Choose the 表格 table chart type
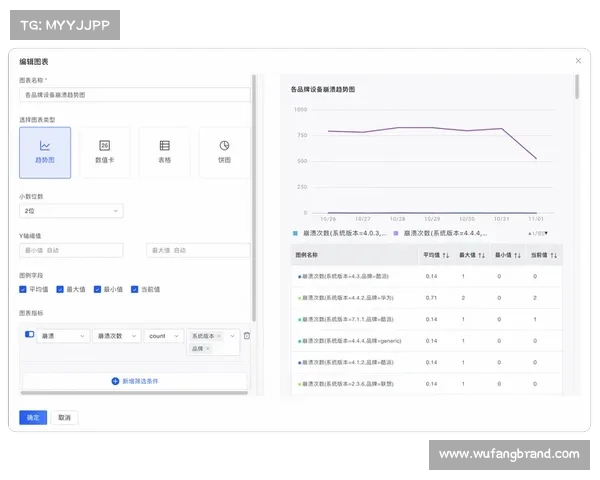 [164, 152]
